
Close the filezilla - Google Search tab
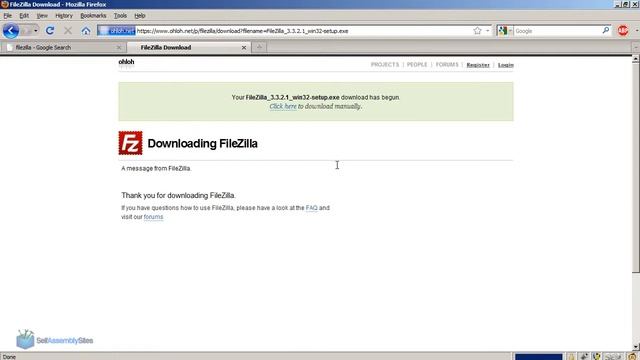point(119,48)
